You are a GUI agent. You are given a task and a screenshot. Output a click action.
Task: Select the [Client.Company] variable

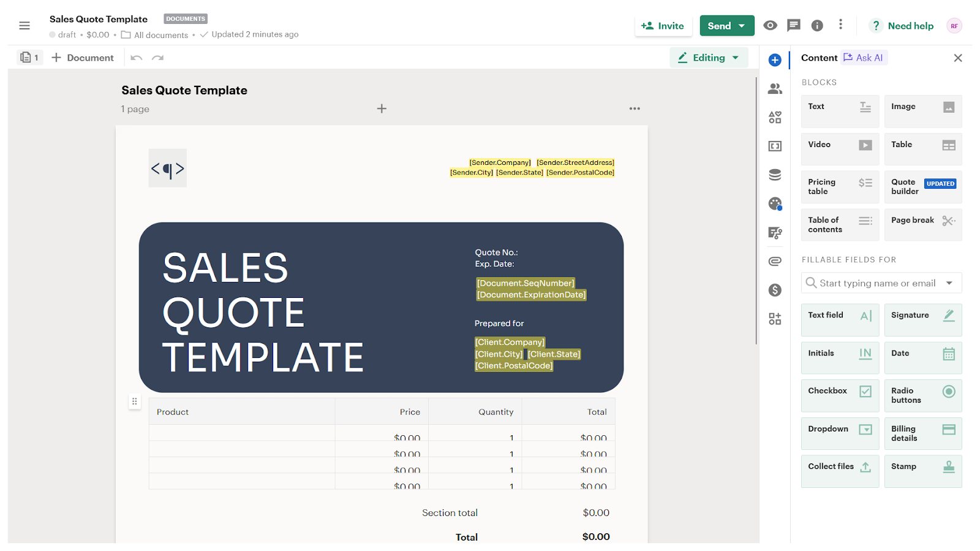tap(510, 342)
